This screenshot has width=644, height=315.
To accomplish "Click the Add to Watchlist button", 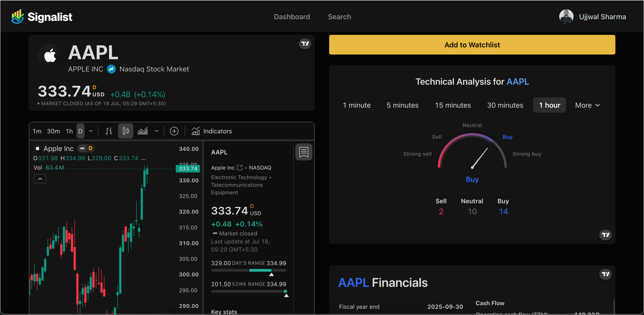I will (x=472, y=45).
